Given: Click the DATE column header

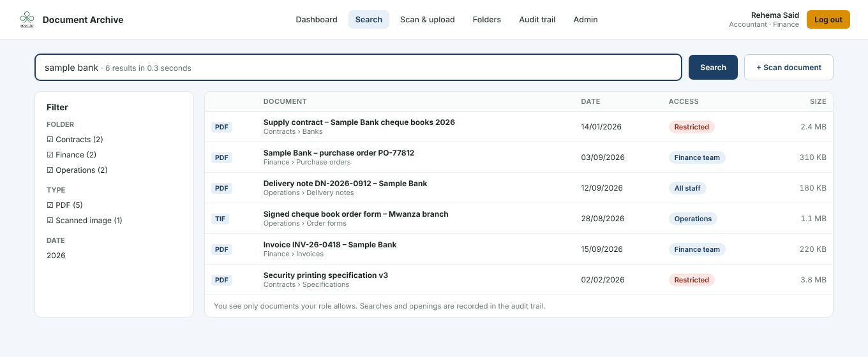Looking at the screenshot, I should click(591, 101).
